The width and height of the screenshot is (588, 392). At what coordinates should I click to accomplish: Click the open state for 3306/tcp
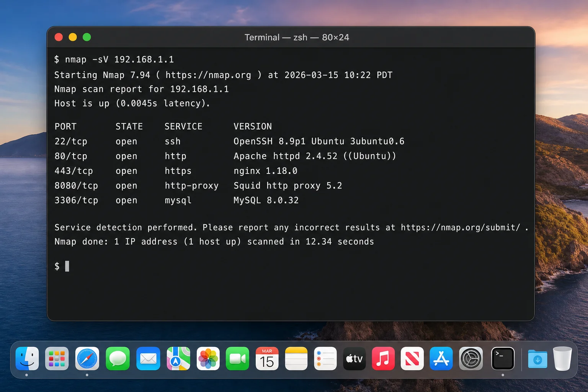[126, 200]
